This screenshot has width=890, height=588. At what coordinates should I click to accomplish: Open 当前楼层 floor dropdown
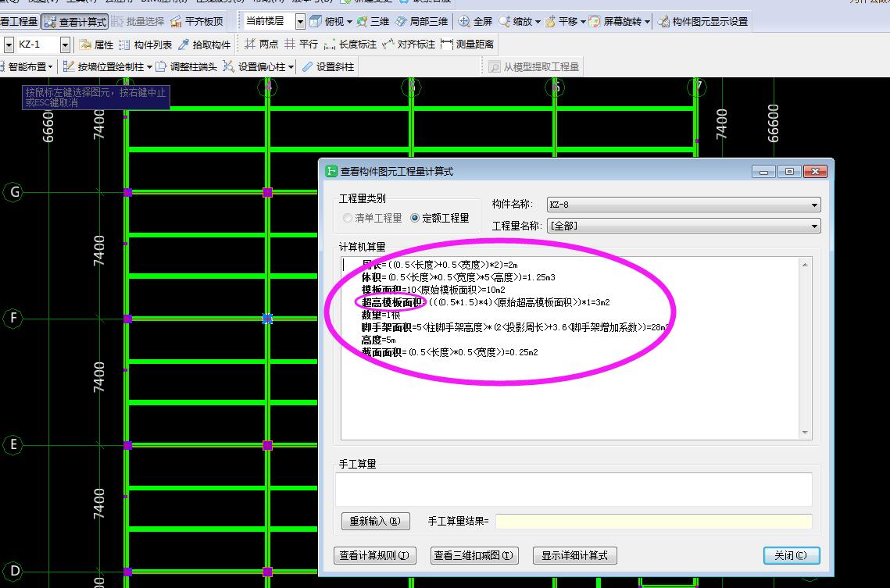click(300, 22)
